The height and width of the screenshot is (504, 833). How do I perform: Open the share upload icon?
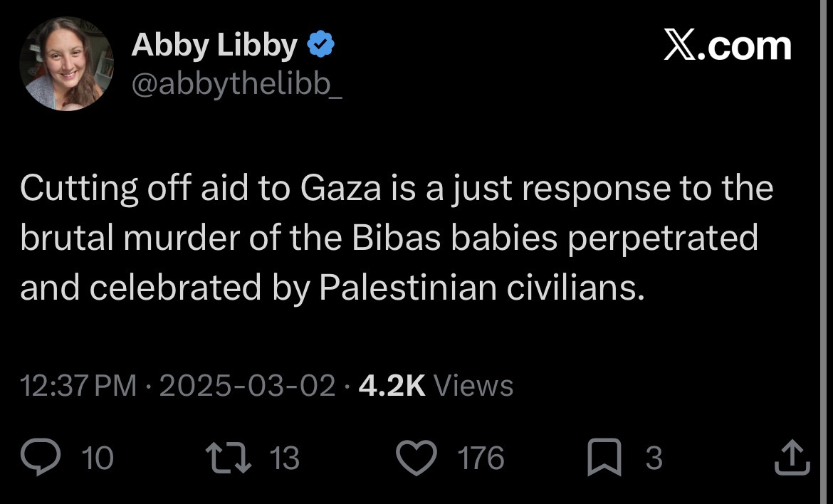click(x=792, y=456)
